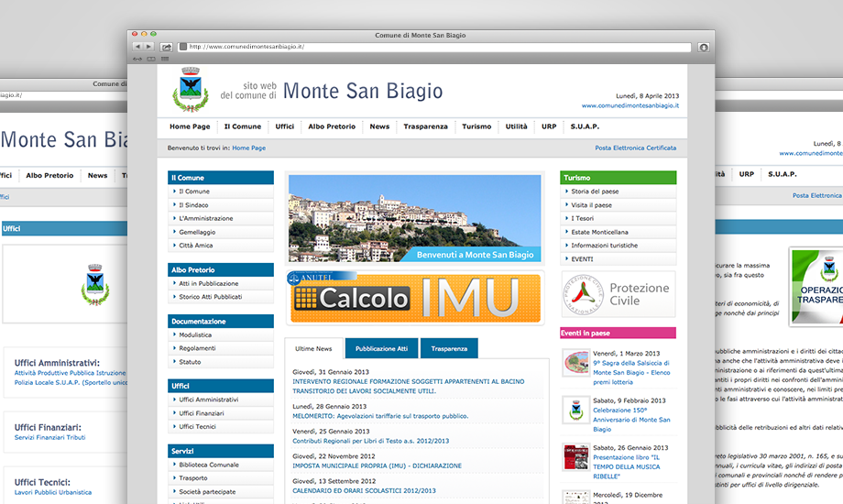This screenshot has height=504, width=843.
Task: Click the Tempo della Musica Ribelle thumbnail
Action: (575, 457)
